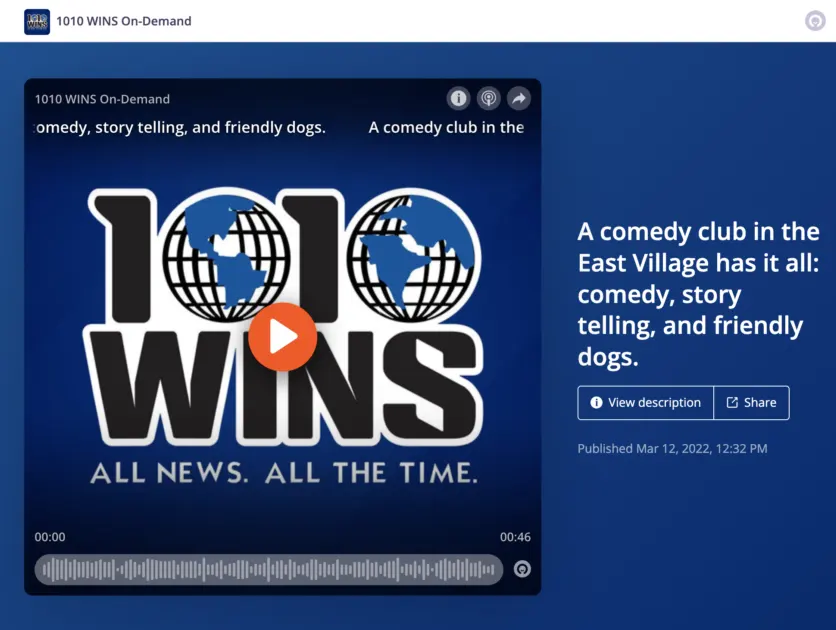The image size is (836, 630).
Task: Click the 1010 WINS On-Demand label inside the player
Action: [102, 99]
